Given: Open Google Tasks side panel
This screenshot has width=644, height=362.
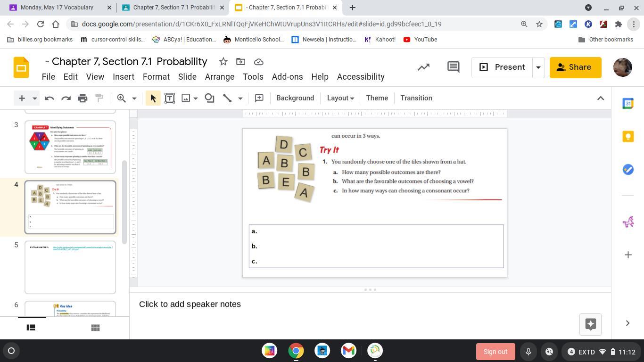Looking at the screenshot, I should click(628, 170).
